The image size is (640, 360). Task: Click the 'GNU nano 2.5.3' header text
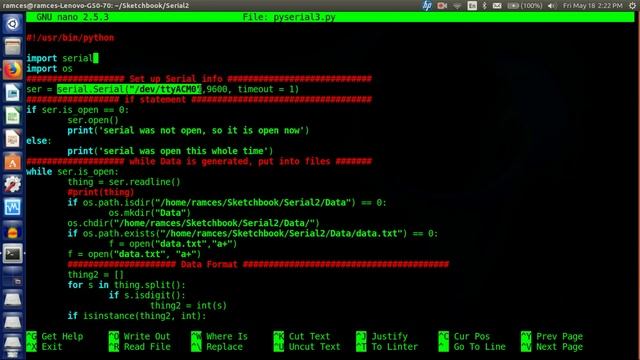(x=72, y=17)
